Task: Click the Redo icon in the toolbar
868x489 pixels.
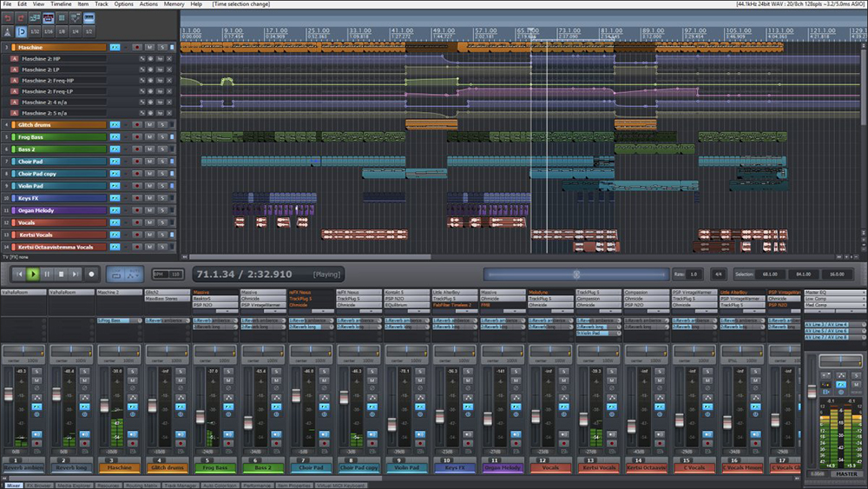Action: [x=21, y=17]
